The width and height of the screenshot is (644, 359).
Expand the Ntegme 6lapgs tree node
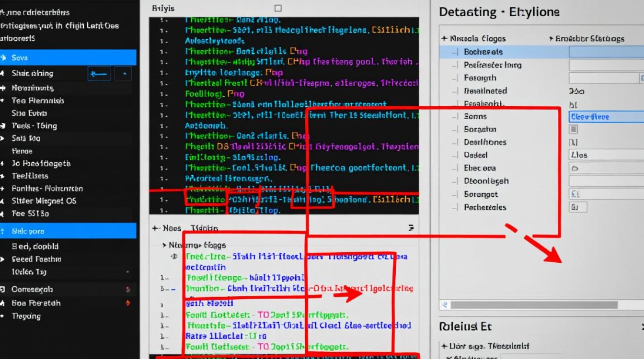pos(165,245)
